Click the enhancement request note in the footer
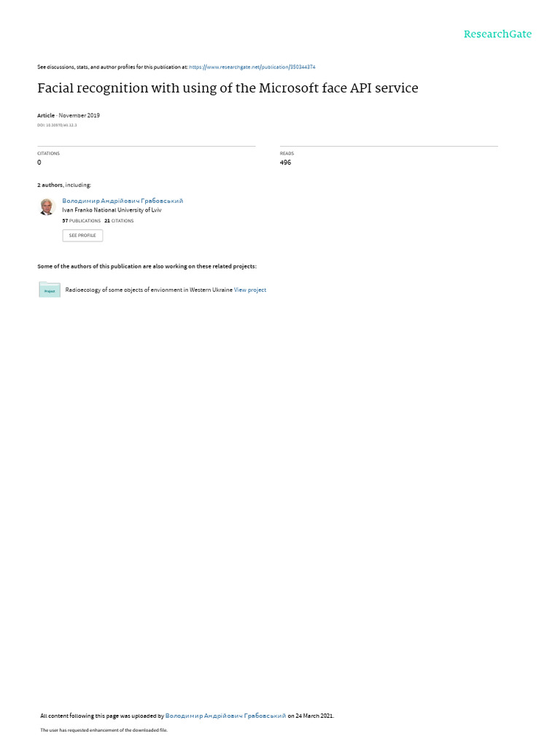Image resolution: width=560 pixels, height=747 pixels. point(104,729)
